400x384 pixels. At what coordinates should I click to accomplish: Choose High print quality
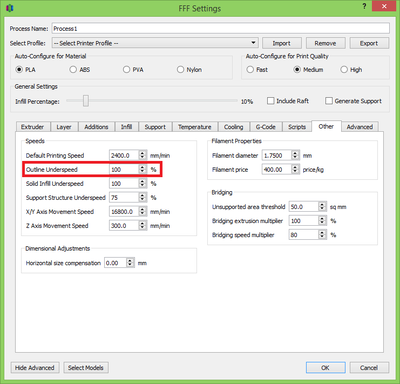(x=351, y=70)
